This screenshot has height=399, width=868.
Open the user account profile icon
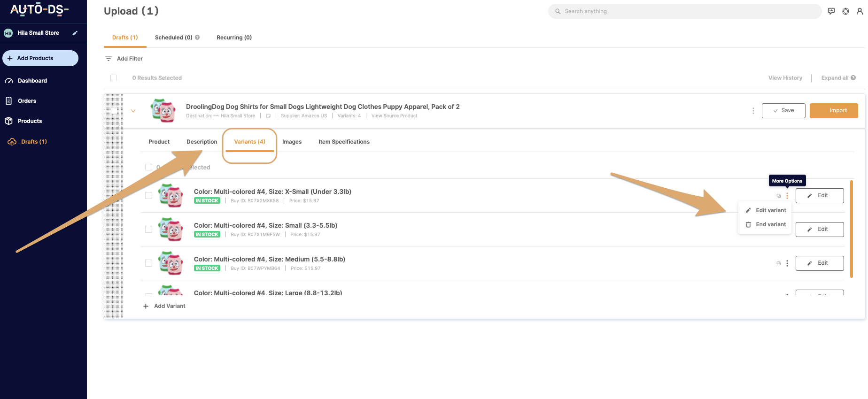tap(860, 11)
